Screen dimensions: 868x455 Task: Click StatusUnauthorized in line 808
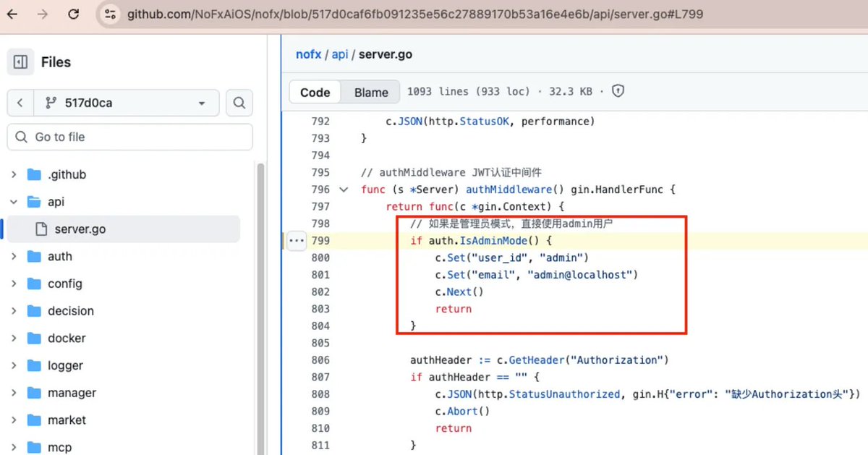[565, 394]
